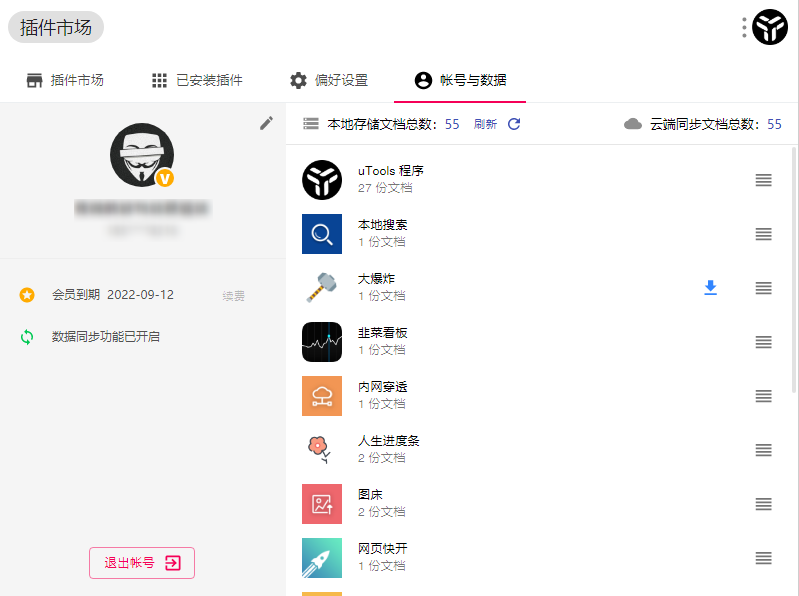Click the 大爆炸 title text

[377, 279]
